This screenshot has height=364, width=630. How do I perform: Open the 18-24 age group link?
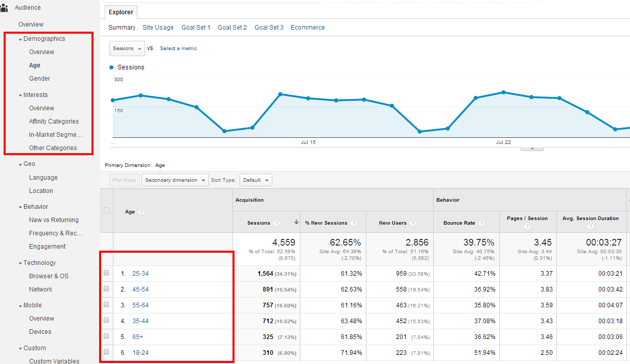point(140,353)
